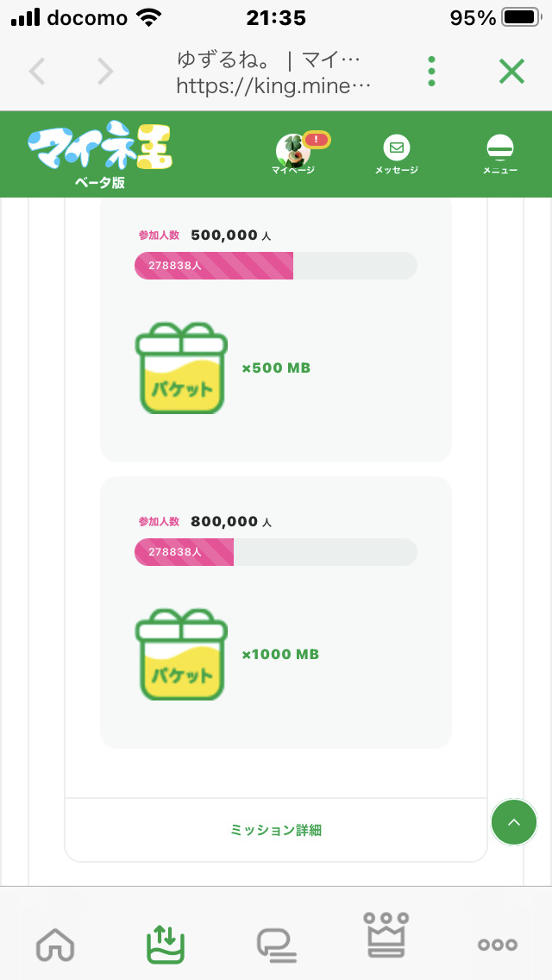Go back with the browser back arrow
The width and height of the screenshot is (552, 980).
37,72
